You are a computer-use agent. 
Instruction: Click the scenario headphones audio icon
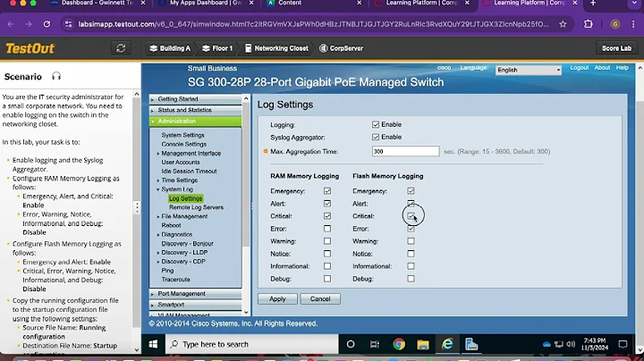point(56,76)
